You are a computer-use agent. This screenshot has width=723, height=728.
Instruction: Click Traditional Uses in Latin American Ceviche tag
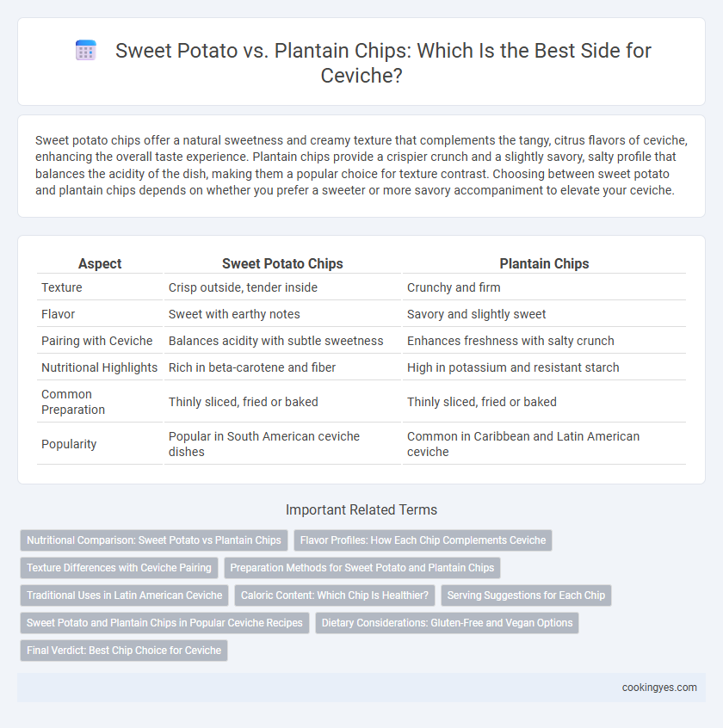[x=125, y=595]
